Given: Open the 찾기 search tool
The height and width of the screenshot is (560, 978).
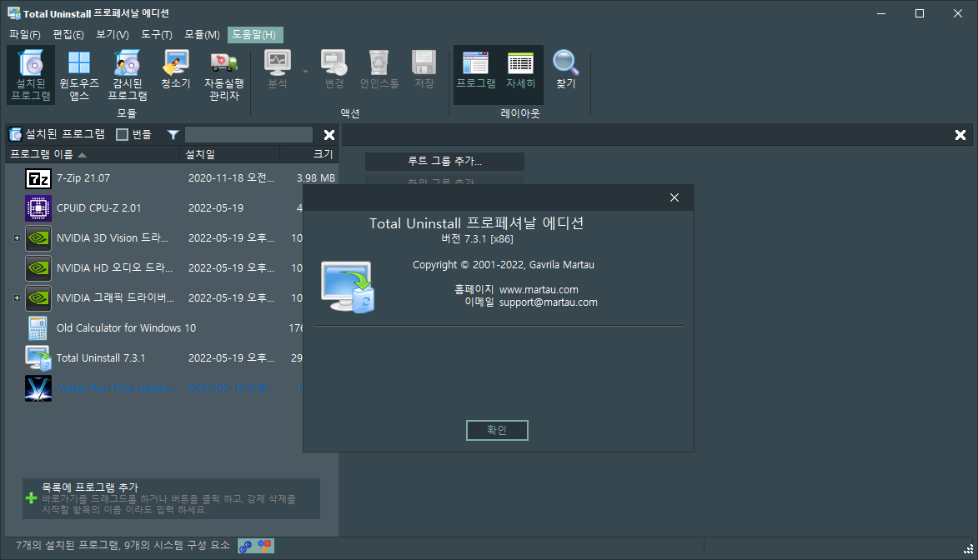Looking at the screenshot, I should click(x=566, y=70).
